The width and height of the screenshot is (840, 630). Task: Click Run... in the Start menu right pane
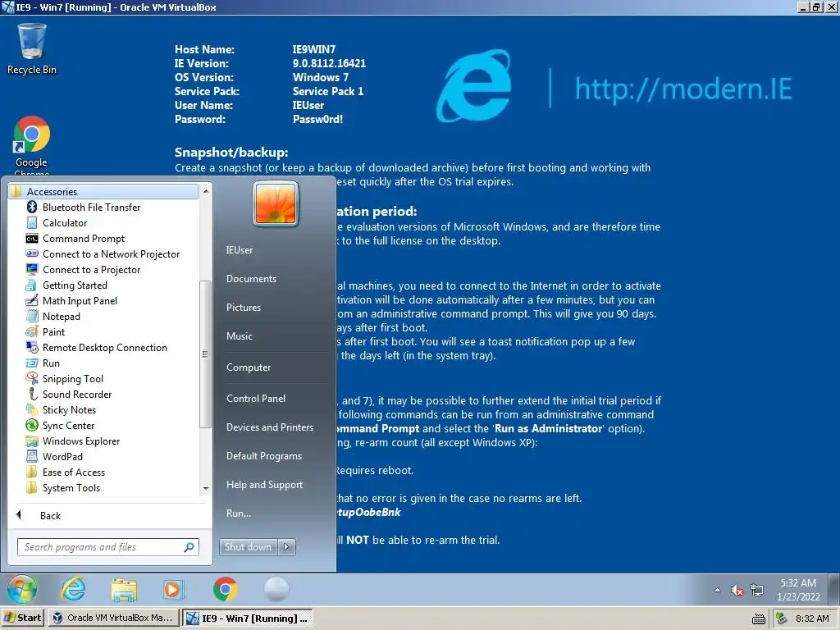239,514
